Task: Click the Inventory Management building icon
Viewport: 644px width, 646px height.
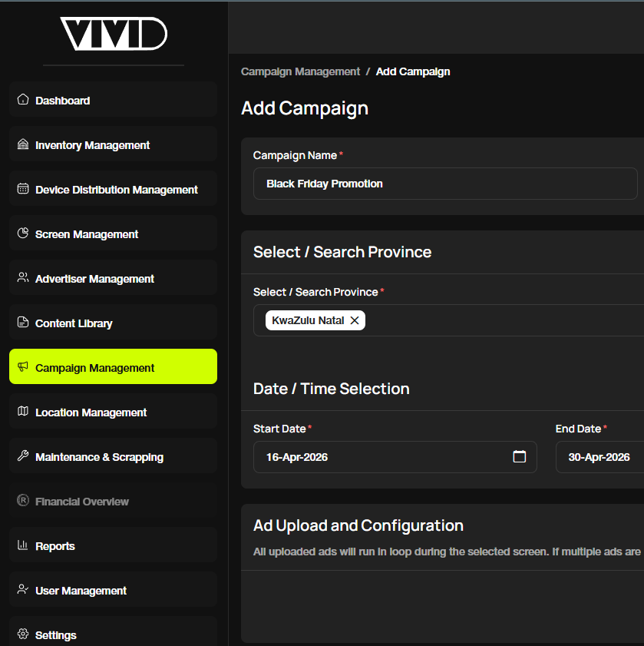Action: tap(21, 144)
